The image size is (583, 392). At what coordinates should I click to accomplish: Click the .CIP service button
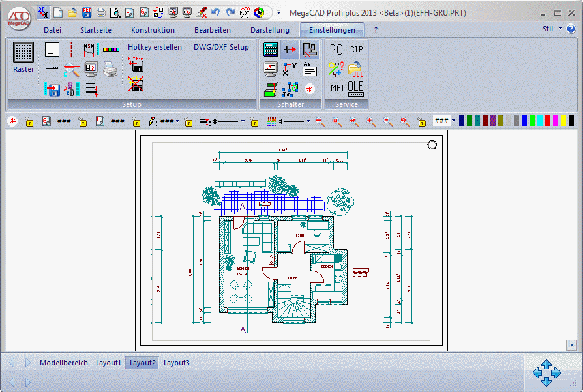click(355, 49)
